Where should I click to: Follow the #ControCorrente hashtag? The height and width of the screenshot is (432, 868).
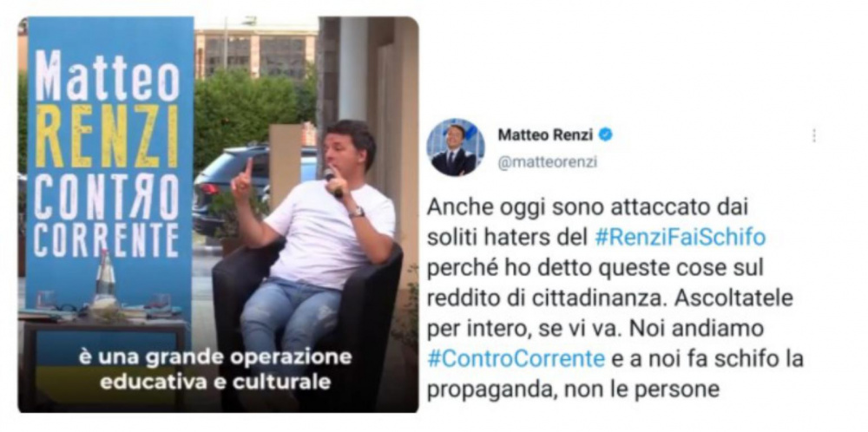pos(516,359)
